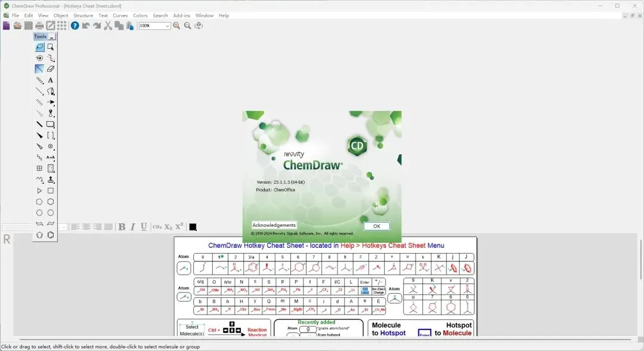Select the Multiple Bonds tool
The height and width of the screenshot is (351, 644).
(39, 80)
